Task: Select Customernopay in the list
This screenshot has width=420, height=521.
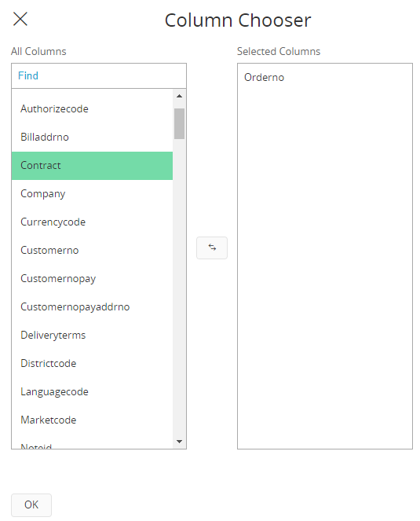Action: tap(92, 278)
